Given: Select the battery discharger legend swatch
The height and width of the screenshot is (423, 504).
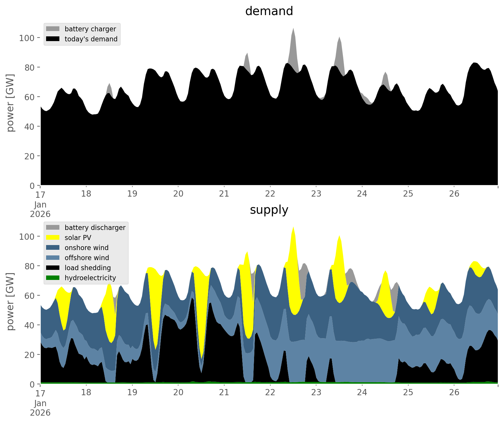Looking at the screenshot, I should pos(53,228).
